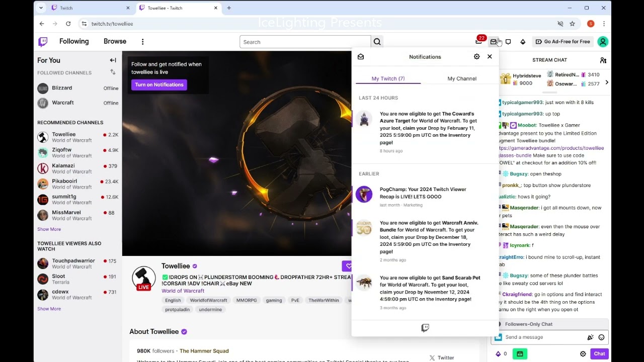This screenshot has height=362, width=644.
Task: Send message with the Chat button
Action: 599,354
